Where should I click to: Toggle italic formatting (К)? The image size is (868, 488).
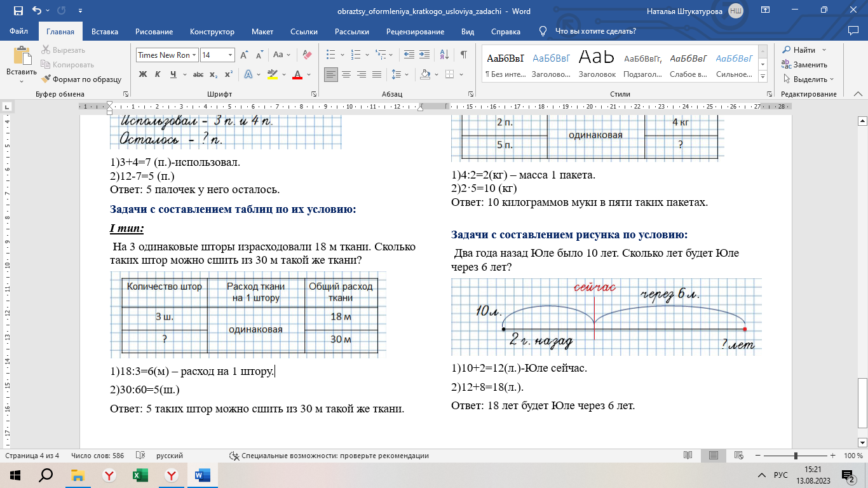(x=158, y=74)
